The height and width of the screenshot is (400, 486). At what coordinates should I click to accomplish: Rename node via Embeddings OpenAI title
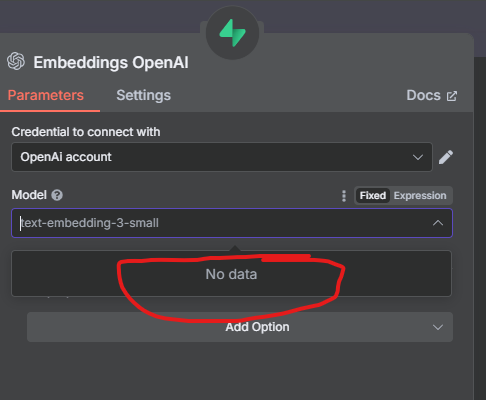point(111,62)
